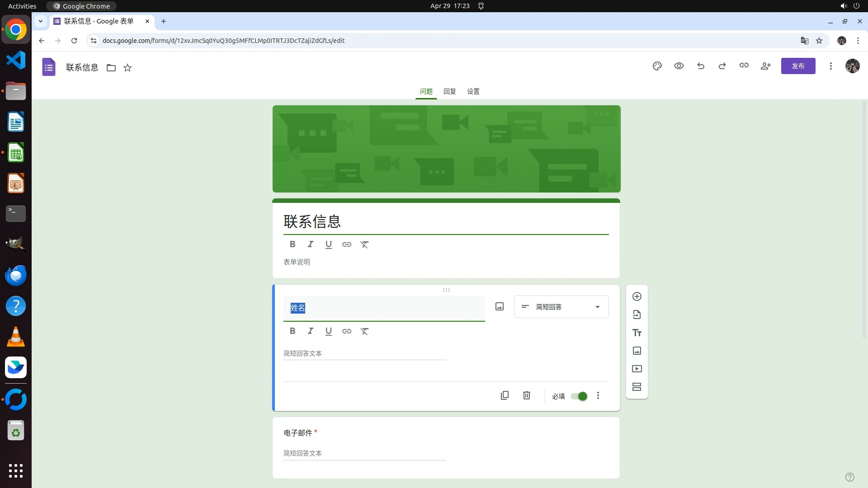Expand the 简短回答 question type dropdown
The width and height of the screenshot is (868, 488).
[561, 307]
